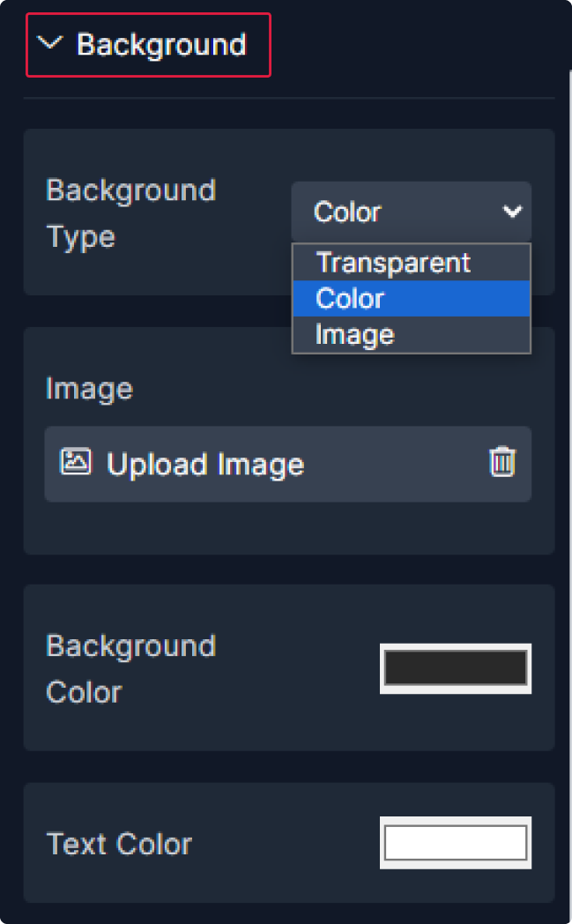Click the Background section header title
572x924 pixels.
point(161,44)
